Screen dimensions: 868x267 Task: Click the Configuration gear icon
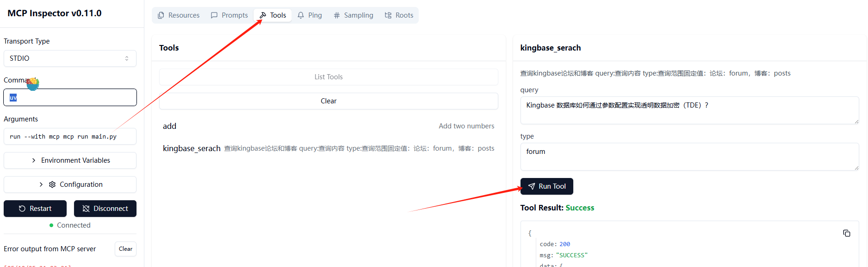point(52,184)
